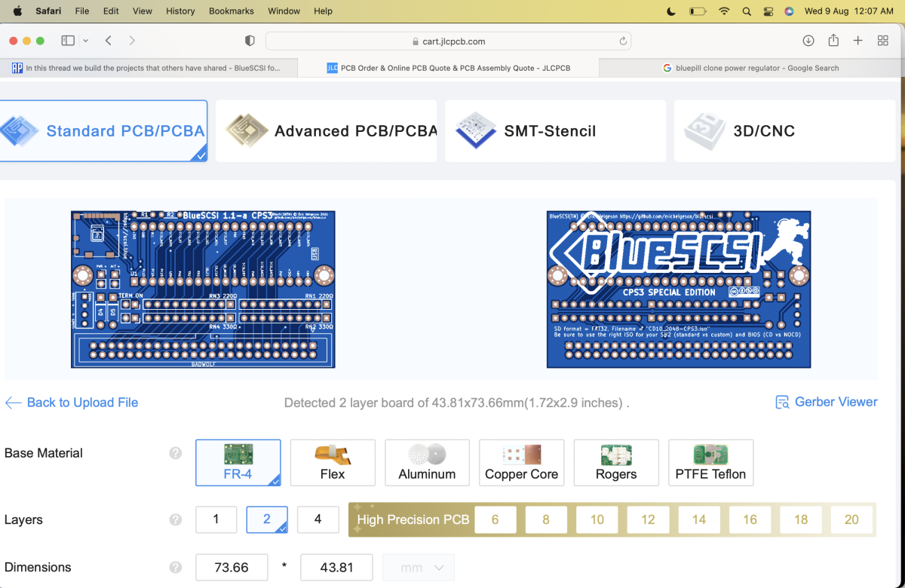Pick Rogers base material

(x=616, y=463)
